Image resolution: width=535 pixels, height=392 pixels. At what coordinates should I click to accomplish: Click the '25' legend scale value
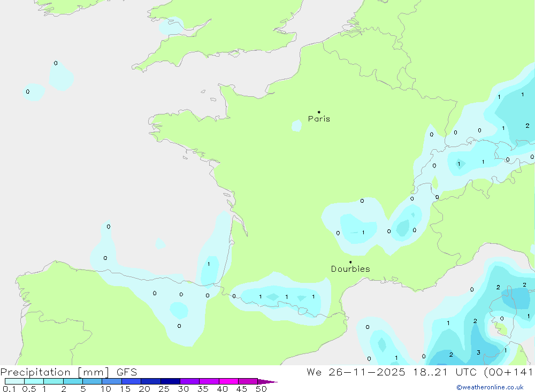point(164,389)
